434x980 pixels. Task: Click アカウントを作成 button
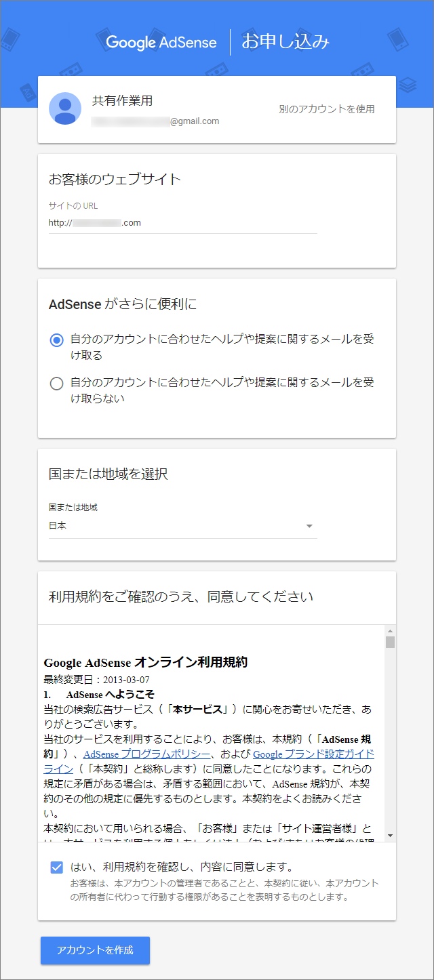point(95,950)
